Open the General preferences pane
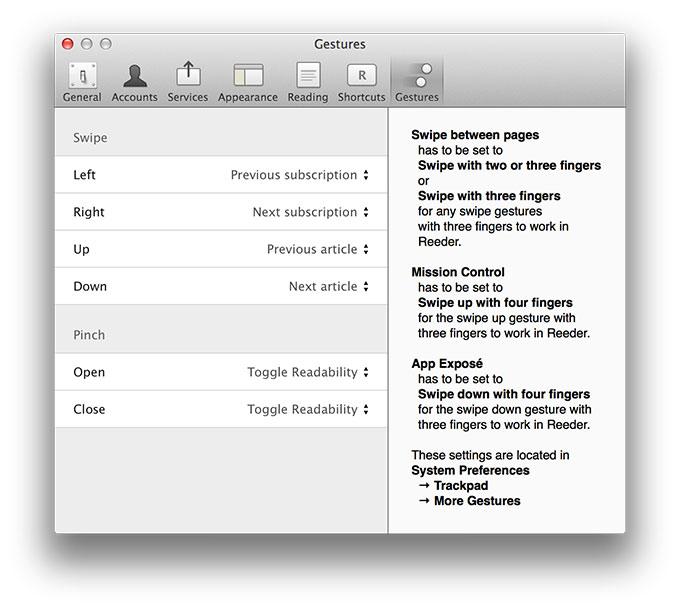 (x=82, y=82)
